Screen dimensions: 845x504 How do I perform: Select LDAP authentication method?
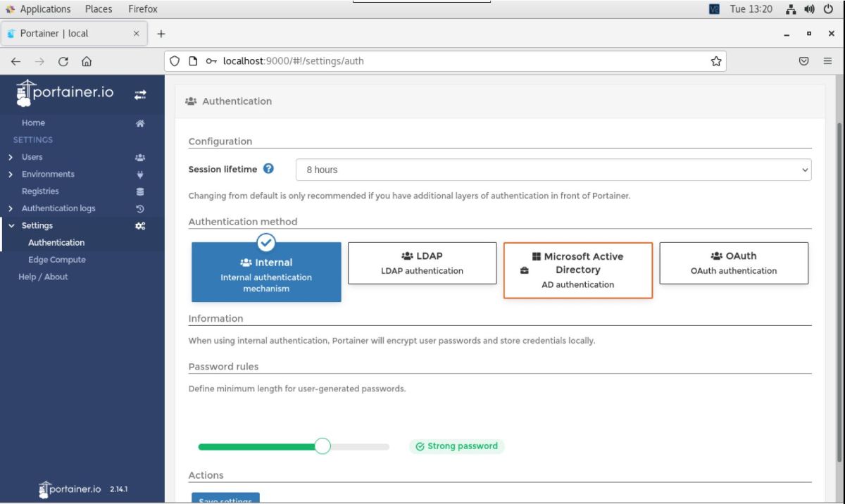point(422,263)
